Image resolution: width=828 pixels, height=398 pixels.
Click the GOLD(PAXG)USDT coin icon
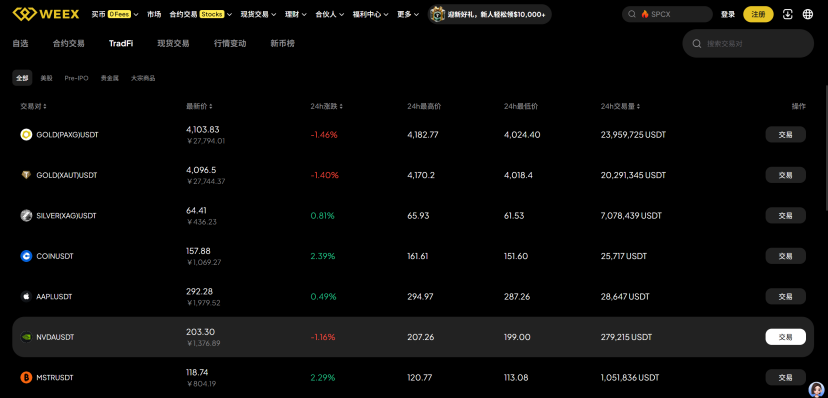pos(26,135)
